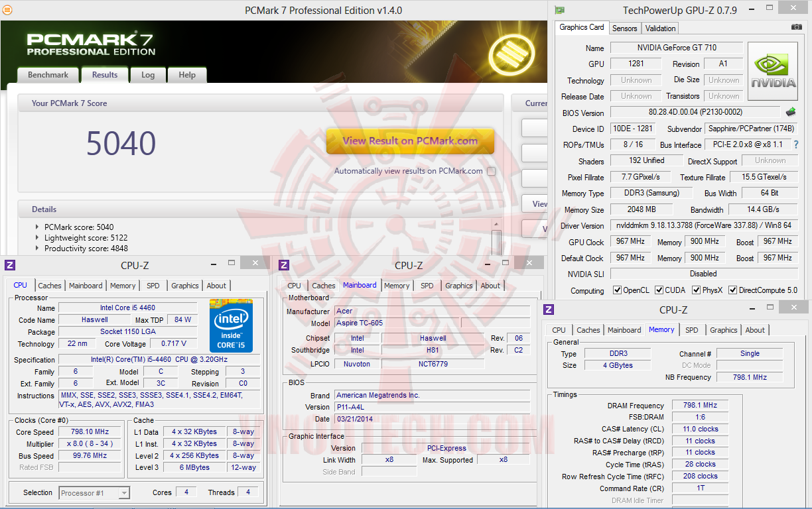This screenshot has height=509, width=812.
Task: Click the 5040 PCMark 7 score value
Action: click(x=121, y=143)
